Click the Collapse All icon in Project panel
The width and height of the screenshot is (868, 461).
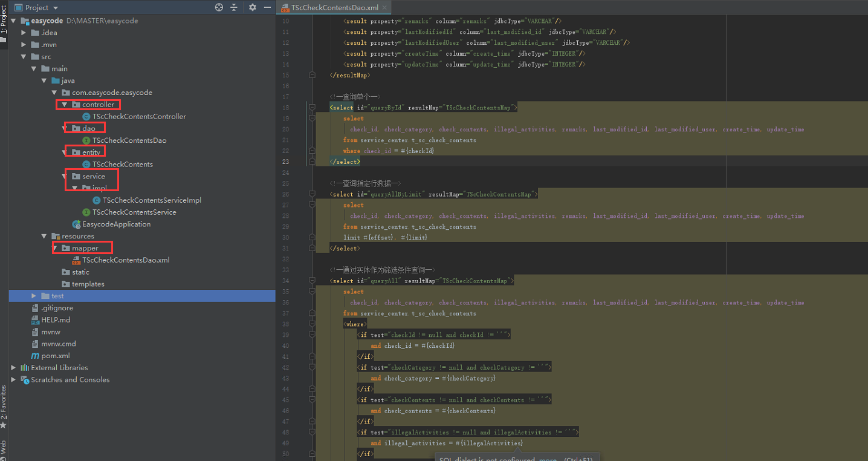tap(235, 8)
